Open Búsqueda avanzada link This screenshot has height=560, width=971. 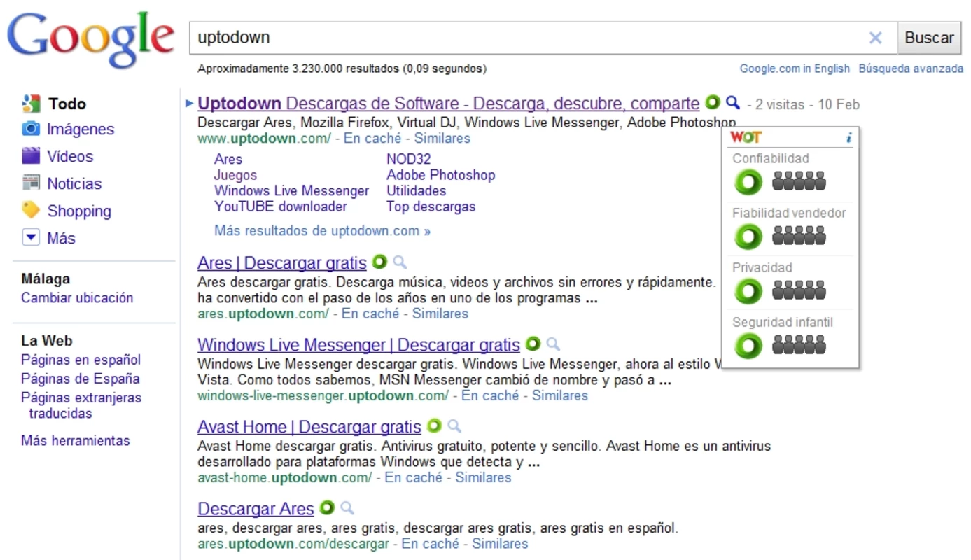(x=911, y=69)
